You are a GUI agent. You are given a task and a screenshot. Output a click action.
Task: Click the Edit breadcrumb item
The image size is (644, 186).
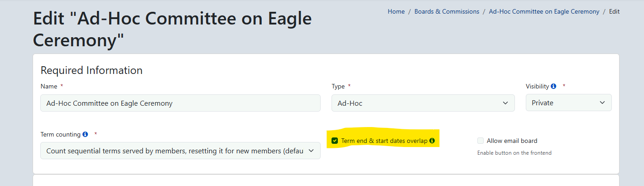click(614, 11)
